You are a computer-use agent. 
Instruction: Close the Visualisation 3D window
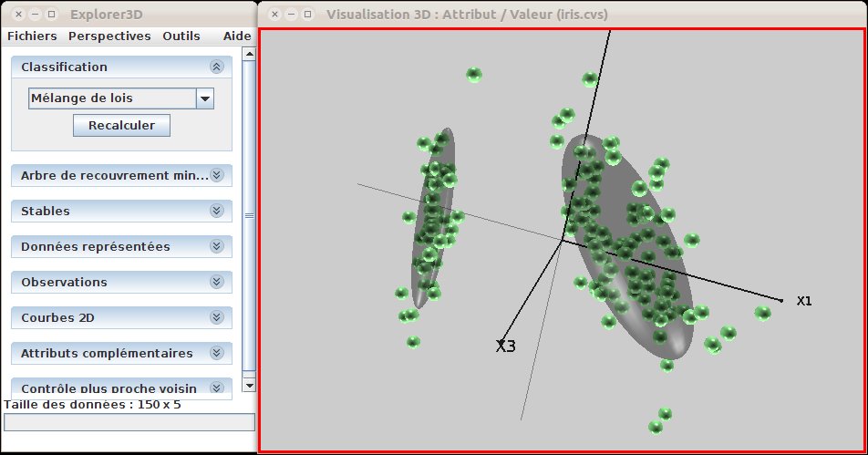[x=274, y=15]
